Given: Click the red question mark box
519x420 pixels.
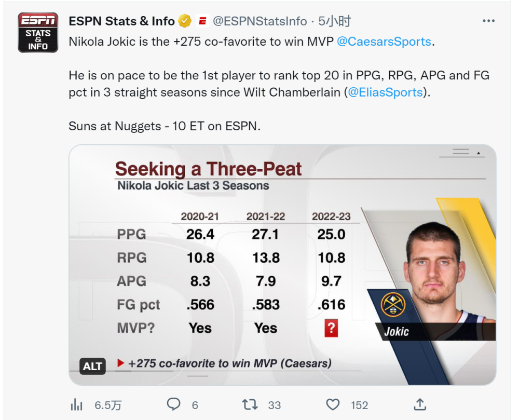Looking at the screenshot, I should [331, 328].
